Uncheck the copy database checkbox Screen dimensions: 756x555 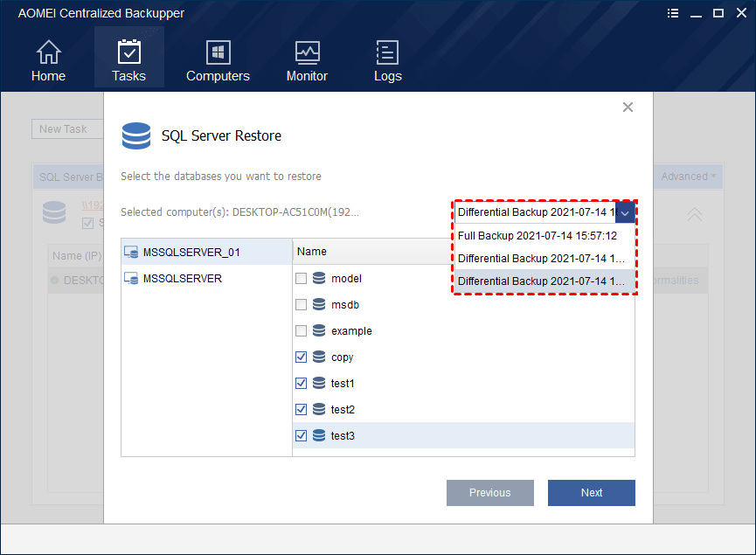pos(301,357)
